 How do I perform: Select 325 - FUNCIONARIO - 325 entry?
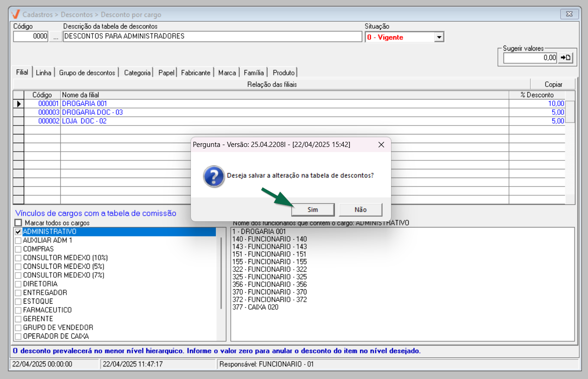point(269,277)
